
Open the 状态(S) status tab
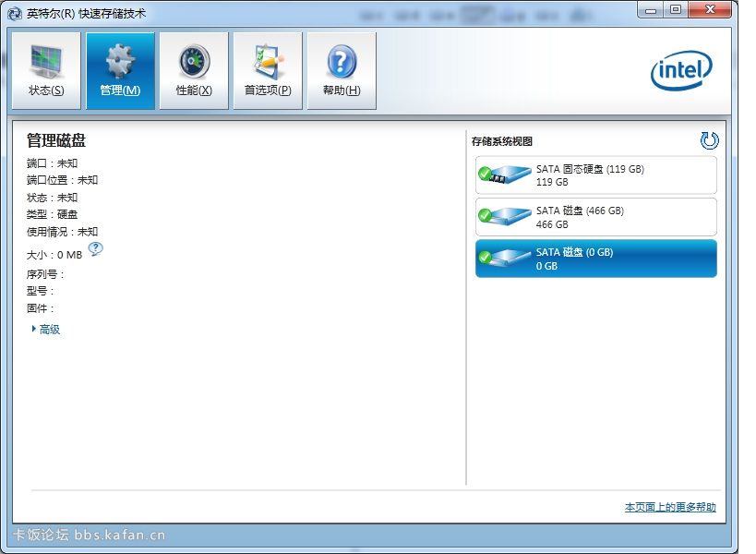click(46, 71)
